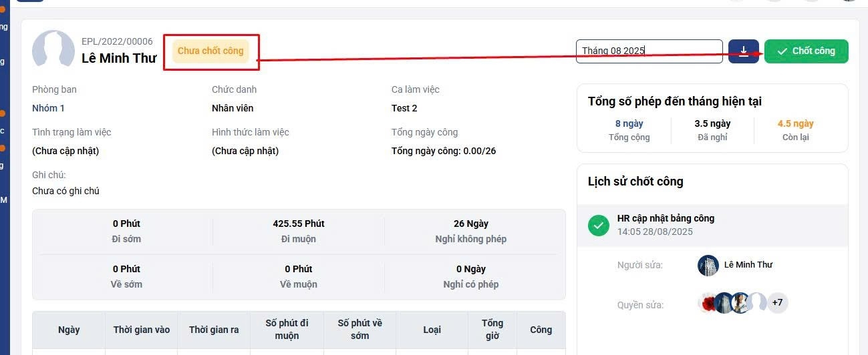Click the 425.55 Phút Đi muộn statistic

coord(299,230)
